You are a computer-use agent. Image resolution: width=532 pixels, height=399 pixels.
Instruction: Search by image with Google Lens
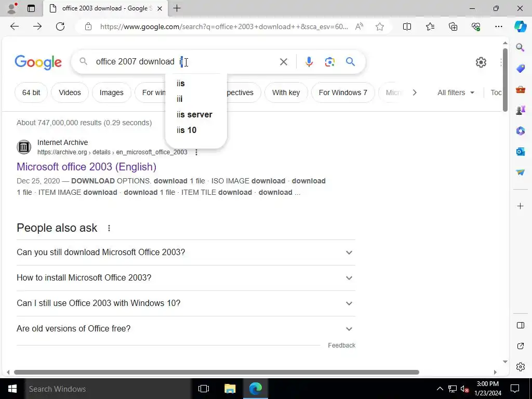(329, 62)
